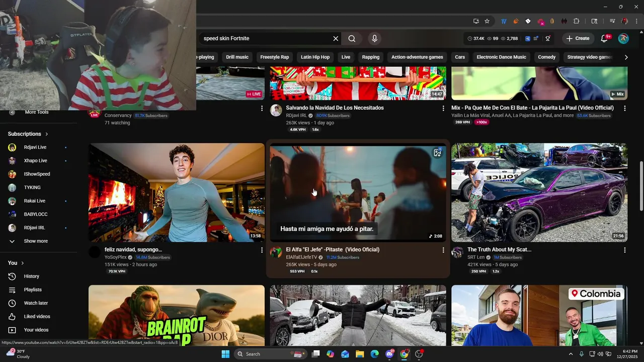Open SRT Len channel link

click(x=476, y=257)
